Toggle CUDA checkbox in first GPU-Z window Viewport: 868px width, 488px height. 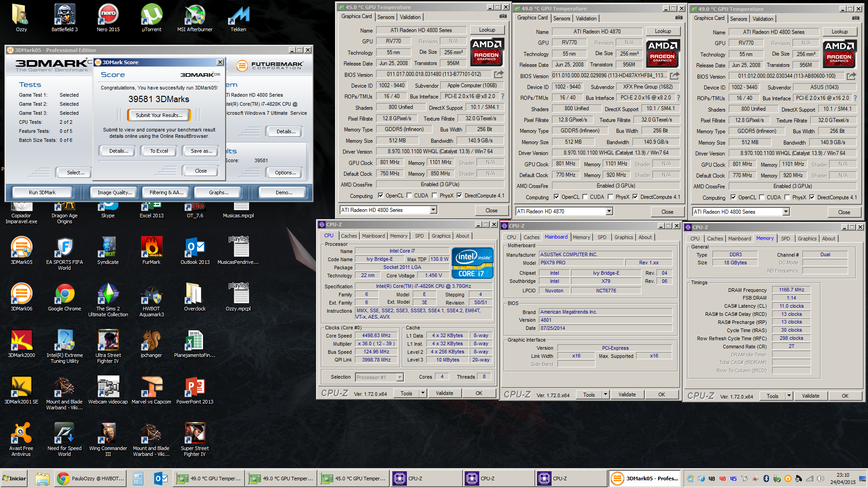click(410, 196)
